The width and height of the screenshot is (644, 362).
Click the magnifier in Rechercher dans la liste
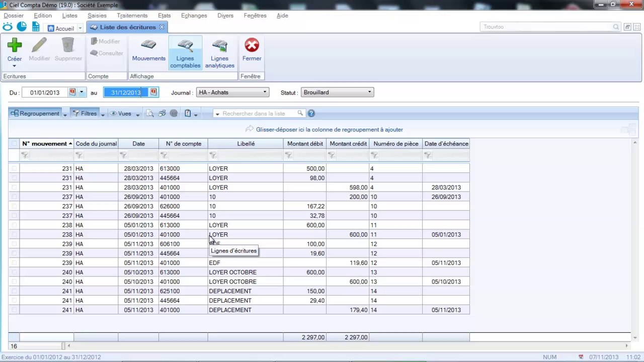pos(300,114)
